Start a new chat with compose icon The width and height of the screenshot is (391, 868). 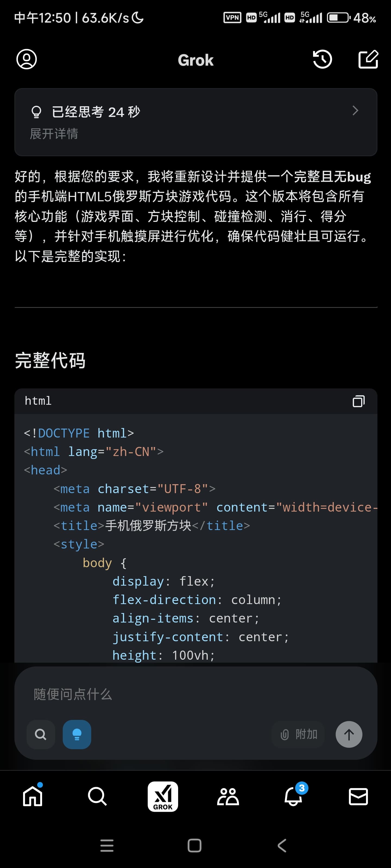[368, 59]
